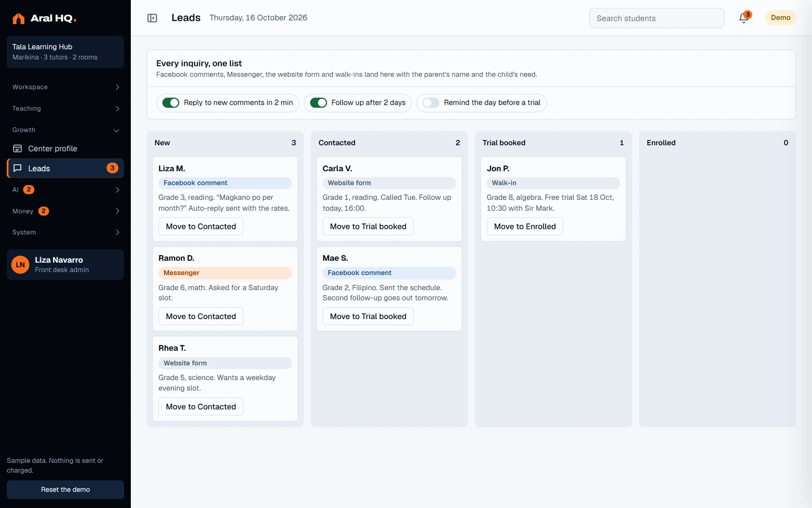
Task: Open Center profile in the sidebar
Action: click(65, 148)
